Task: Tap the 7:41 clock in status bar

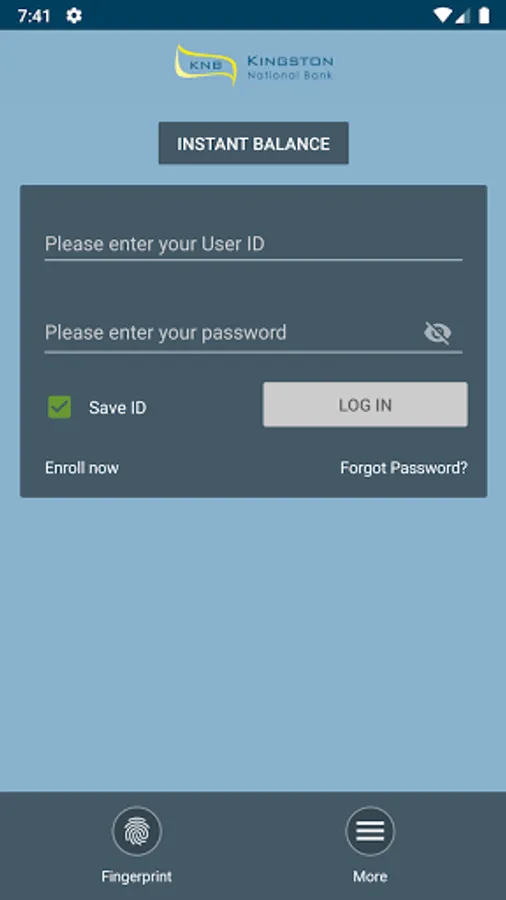Action: [x=34, y=16]
